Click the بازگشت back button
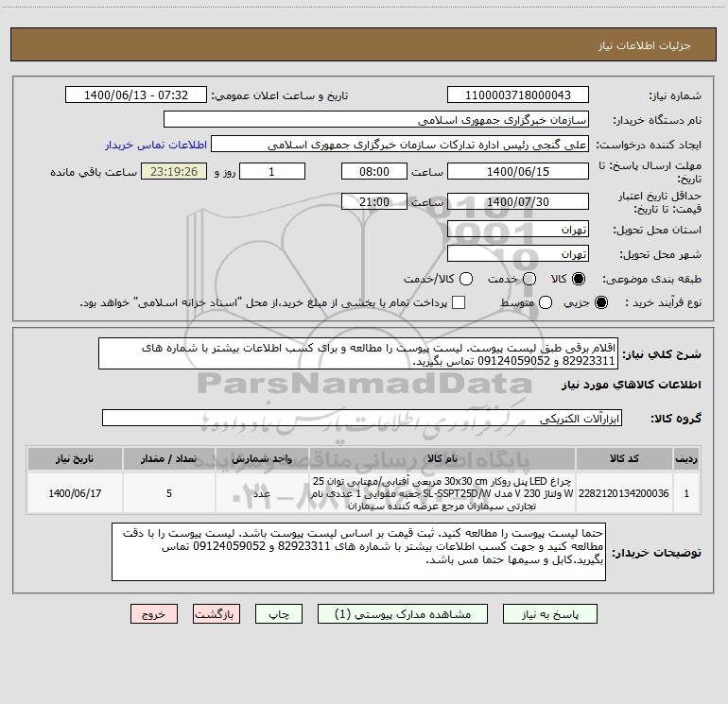 coord(217,614)
